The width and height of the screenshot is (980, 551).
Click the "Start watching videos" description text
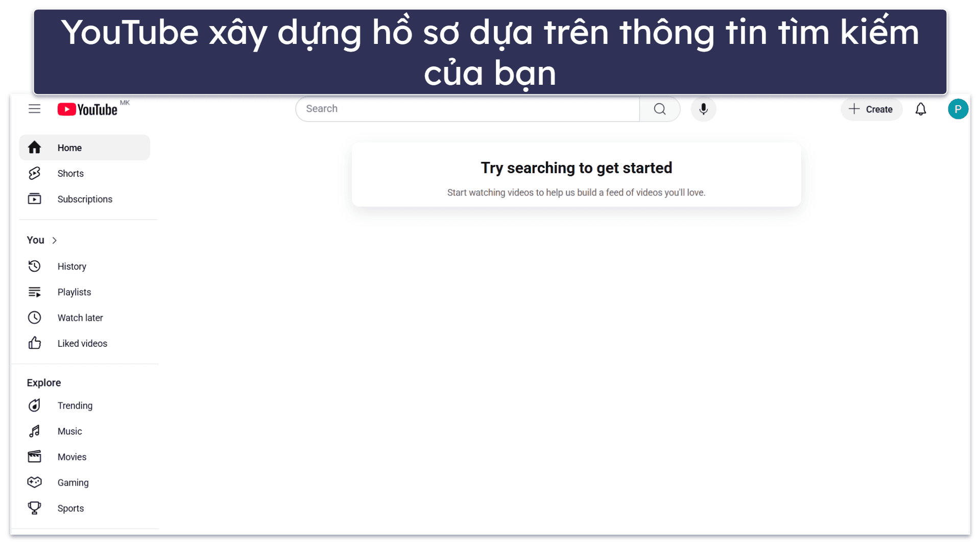tap(576, 193)
